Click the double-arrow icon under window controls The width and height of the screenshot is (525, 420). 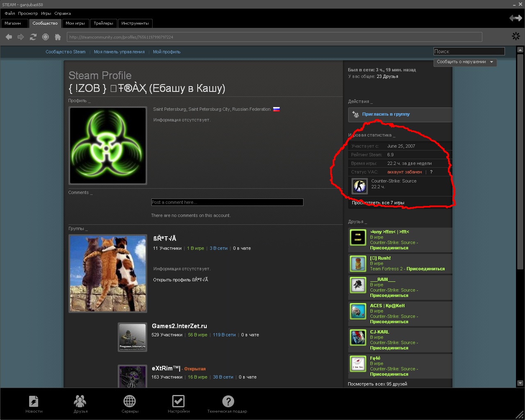point(516,18)
